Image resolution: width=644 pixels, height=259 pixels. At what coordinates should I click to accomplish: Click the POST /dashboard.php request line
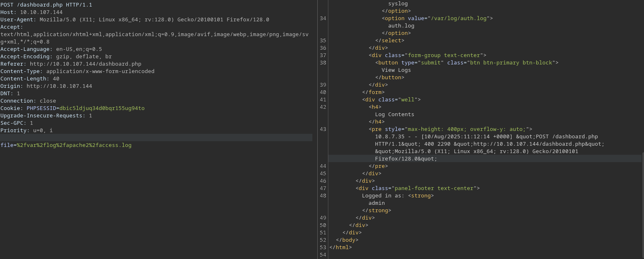(46, 5)
